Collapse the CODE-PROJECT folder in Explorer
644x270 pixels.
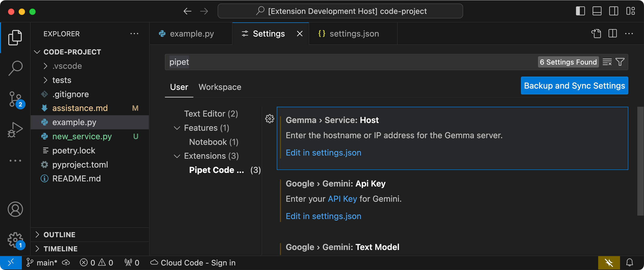[x=37, y=52]
